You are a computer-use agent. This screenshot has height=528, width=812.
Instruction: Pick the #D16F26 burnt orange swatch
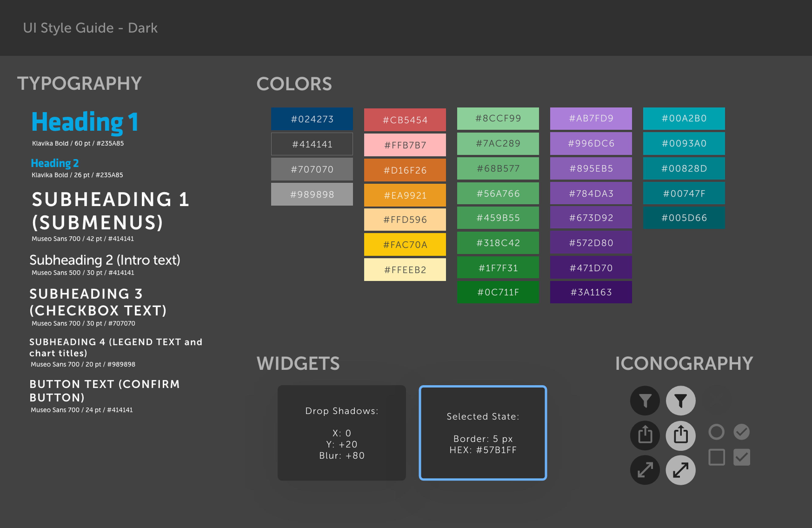[405, 170]
